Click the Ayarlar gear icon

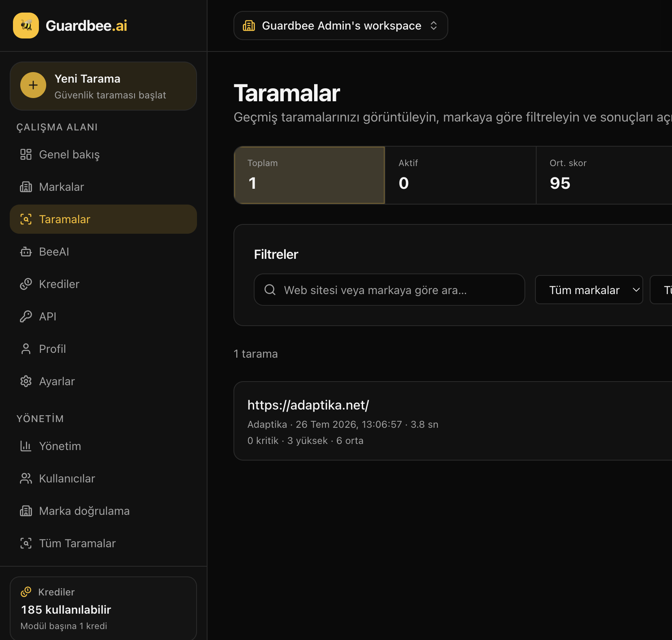(26, 381)
